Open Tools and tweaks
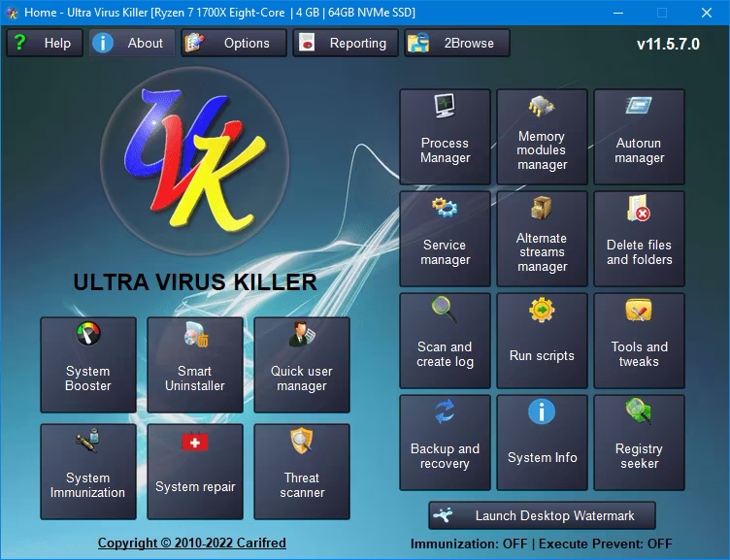 pos(639,340)
